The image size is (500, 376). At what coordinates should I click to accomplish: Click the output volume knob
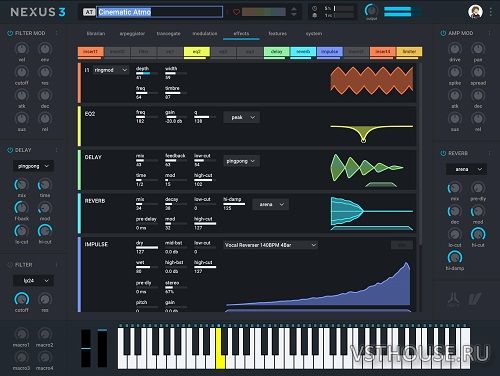pyautogui.click(x=371, y=10)
